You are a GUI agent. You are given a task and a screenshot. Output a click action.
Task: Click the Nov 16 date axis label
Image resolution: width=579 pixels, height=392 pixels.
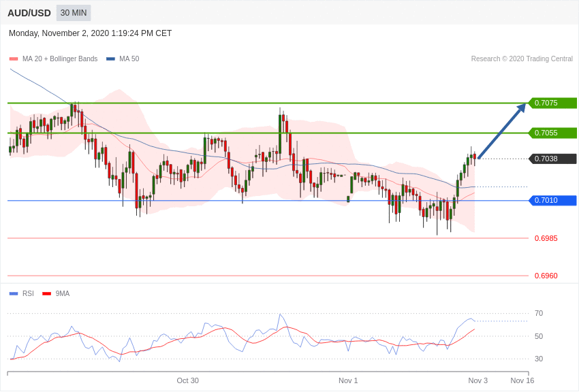(522, 380)
